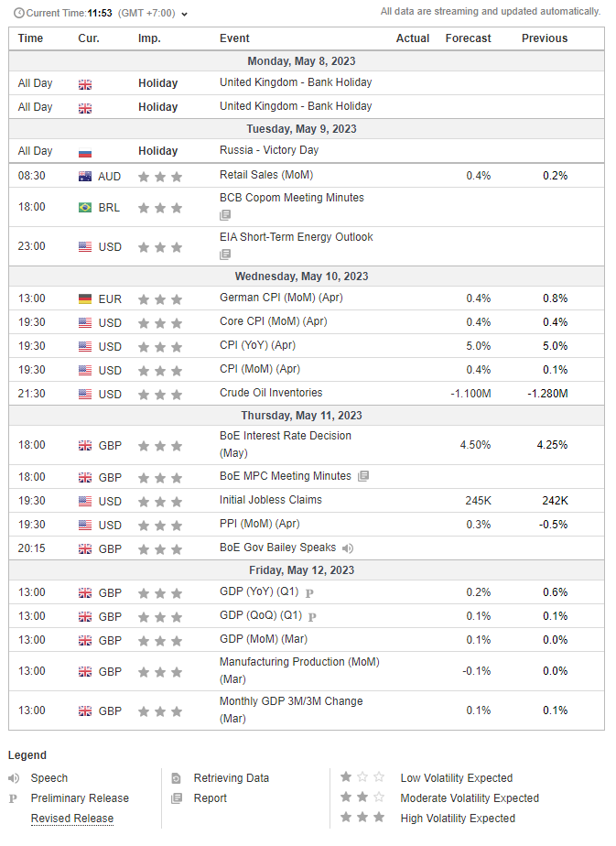This screenshot has width=616, height=846.
Task: Click the Brazil flag icon for BRL
Action: click(x=85, y=208)
